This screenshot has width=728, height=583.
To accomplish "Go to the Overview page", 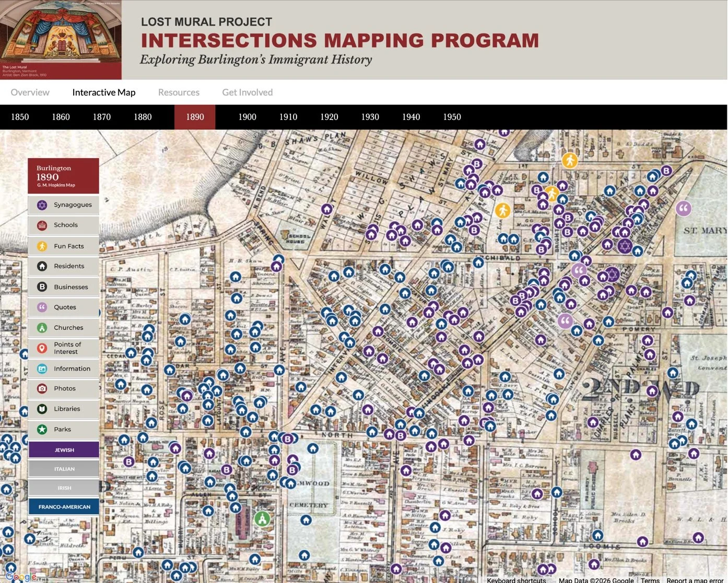I will (x=30, y=92).
